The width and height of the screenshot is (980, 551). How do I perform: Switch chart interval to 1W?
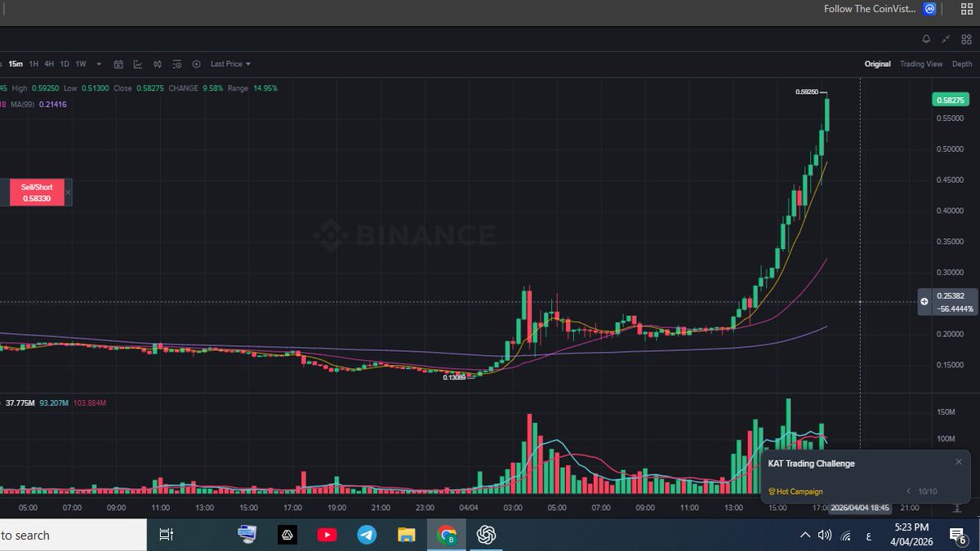point(81,64)
